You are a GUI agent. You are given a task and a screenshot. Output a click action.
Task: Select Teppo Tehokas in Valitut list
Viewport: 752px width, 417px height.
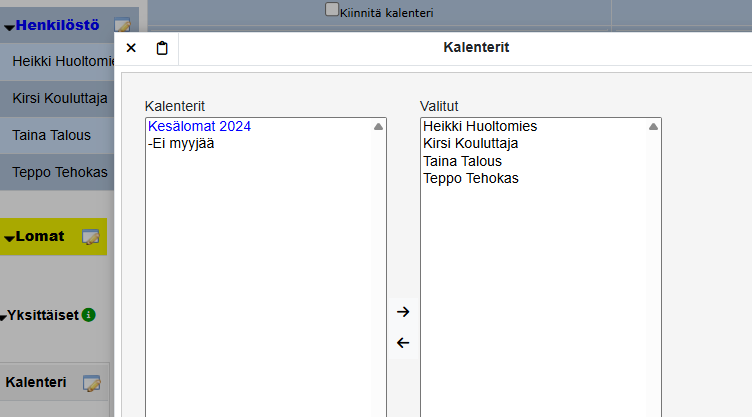pos(470,179)
